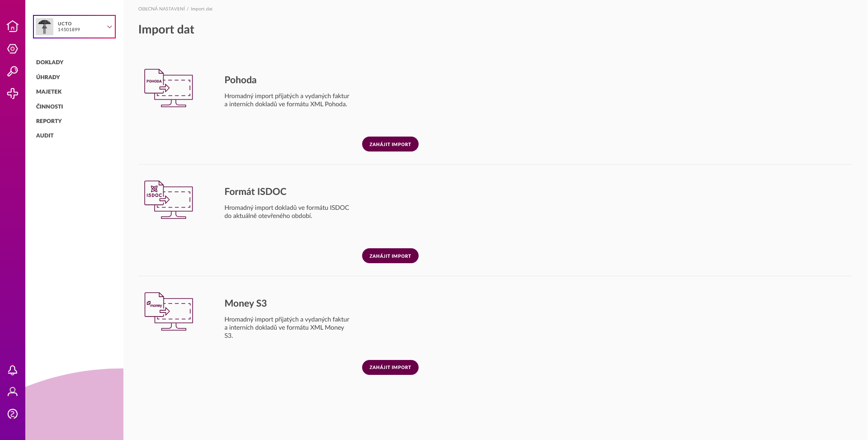Start import for Money S3
The height and width of the screenshot is (440, 868).
(x=390, y=367)
